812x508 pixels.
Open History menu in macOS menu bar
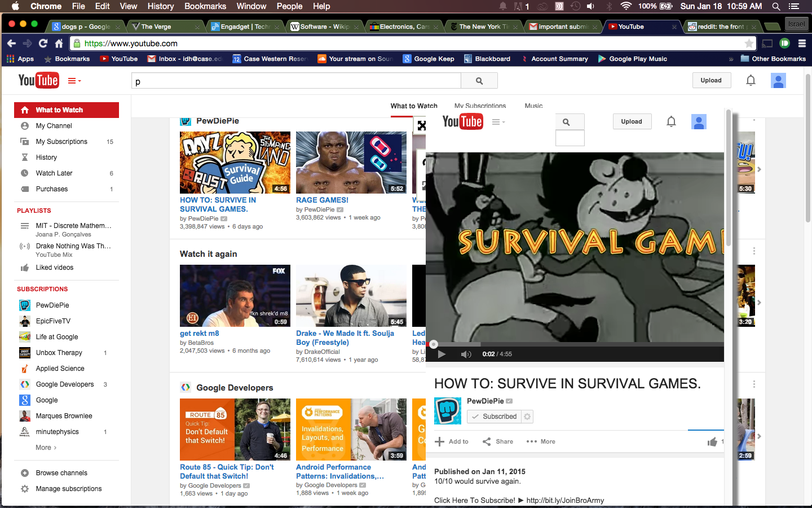point(161,6)
